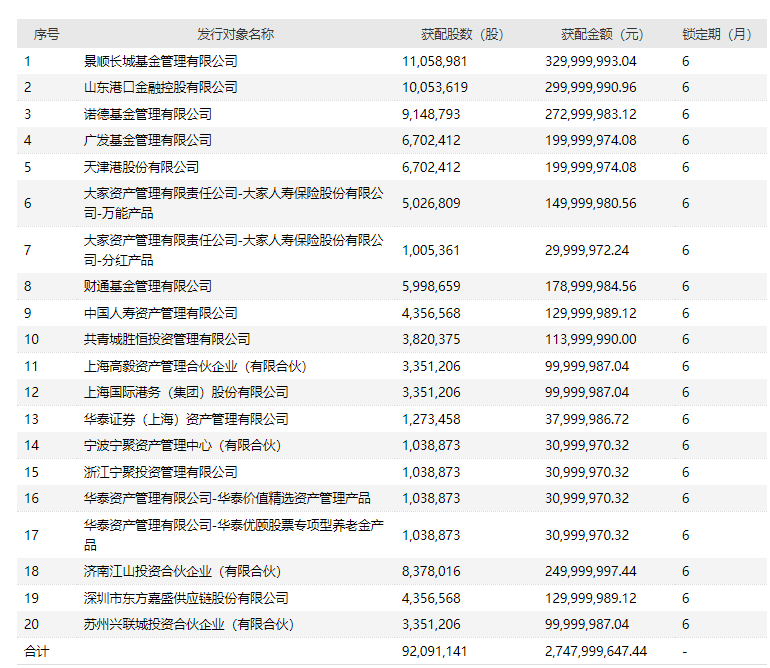770x668 pixels.
Task: Select 浙江宁聚投资管理有限公司 cell
Action: 161,473
